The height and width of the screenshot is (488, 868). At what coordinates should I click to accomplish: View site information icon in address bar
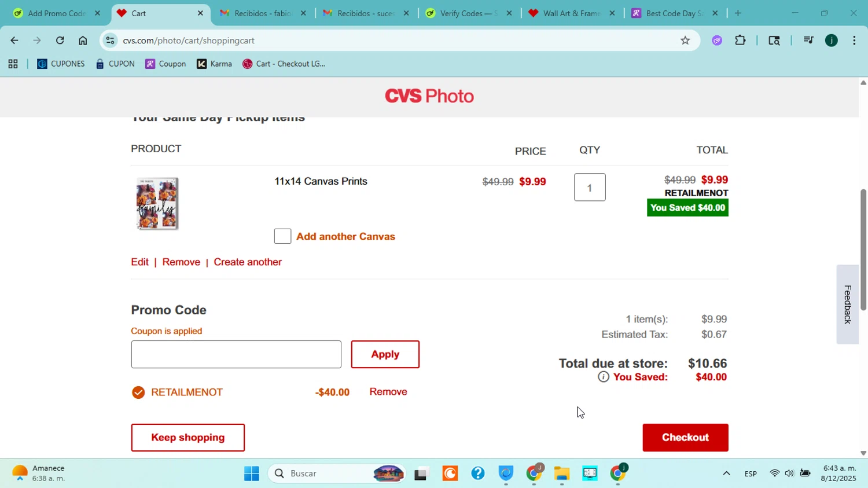pos(110,41)
